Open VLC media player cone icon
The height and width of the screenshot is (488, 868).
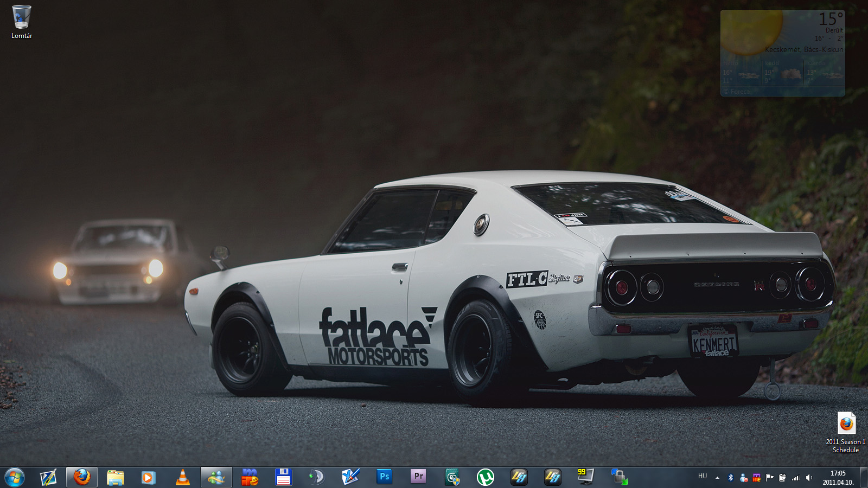(183, 477)
